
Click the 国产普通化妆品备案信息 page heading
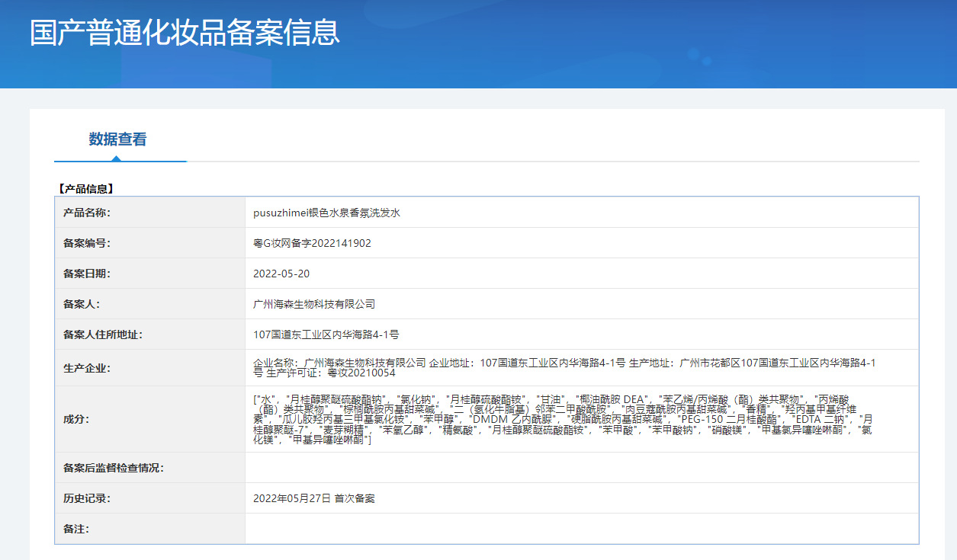click(x=185, y=34)
